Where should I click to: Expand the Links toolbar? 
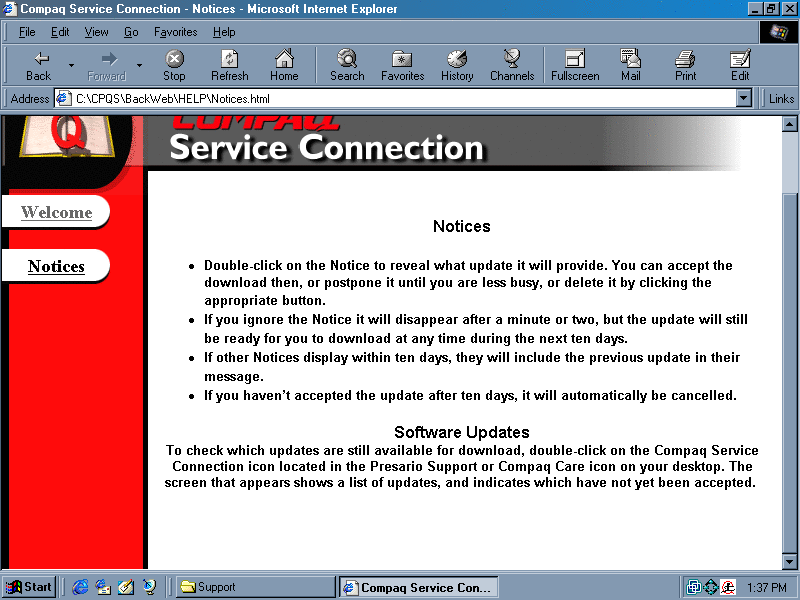781,98
